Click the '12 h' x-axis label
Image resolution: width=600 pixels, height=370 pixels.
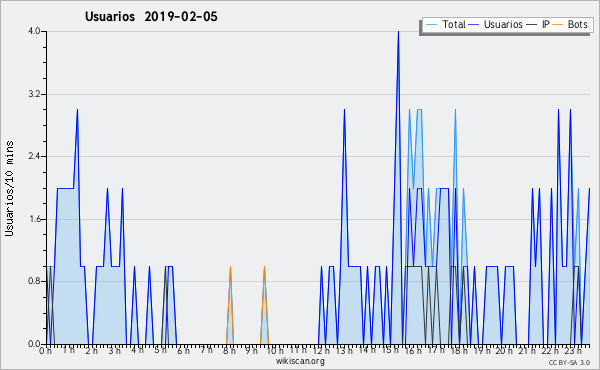click(x=321, y=350)
